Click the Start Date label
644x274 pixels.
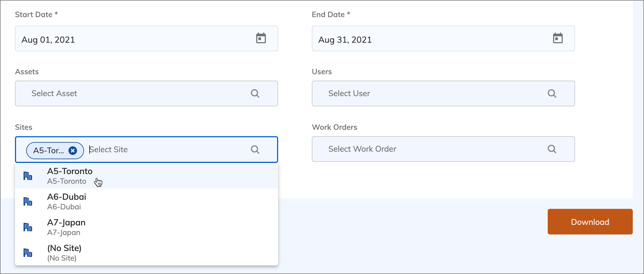[x=36, y=14]
